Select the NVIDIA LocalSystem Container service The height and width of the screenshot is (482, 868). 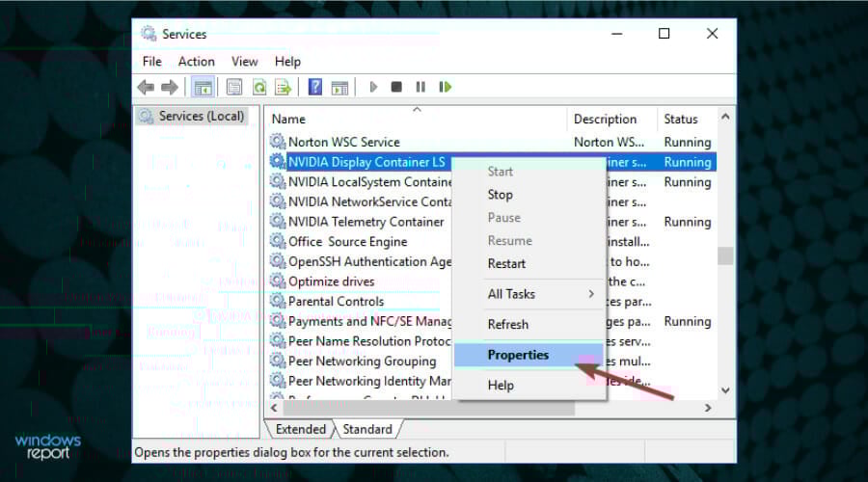(369, 181)
